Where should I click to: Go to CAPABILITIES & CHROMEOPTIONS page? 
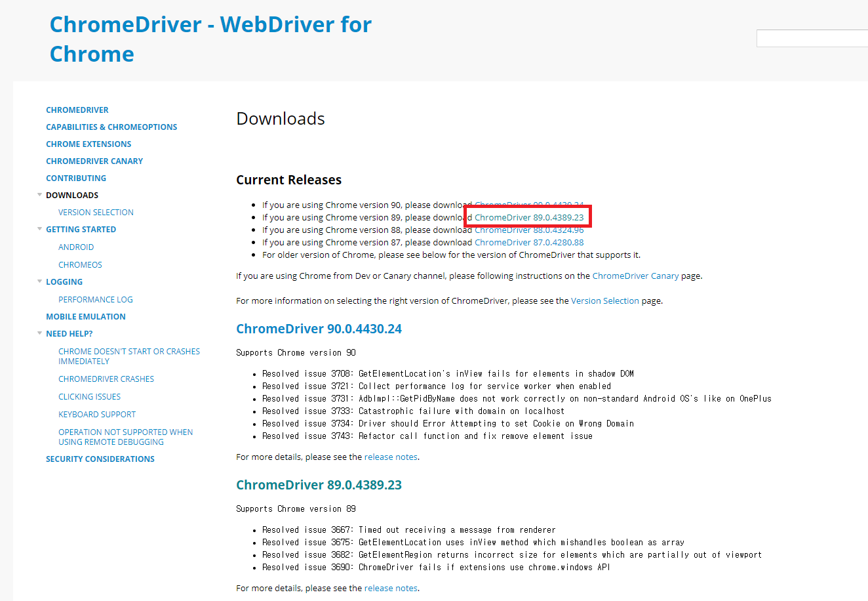(111, 127)
